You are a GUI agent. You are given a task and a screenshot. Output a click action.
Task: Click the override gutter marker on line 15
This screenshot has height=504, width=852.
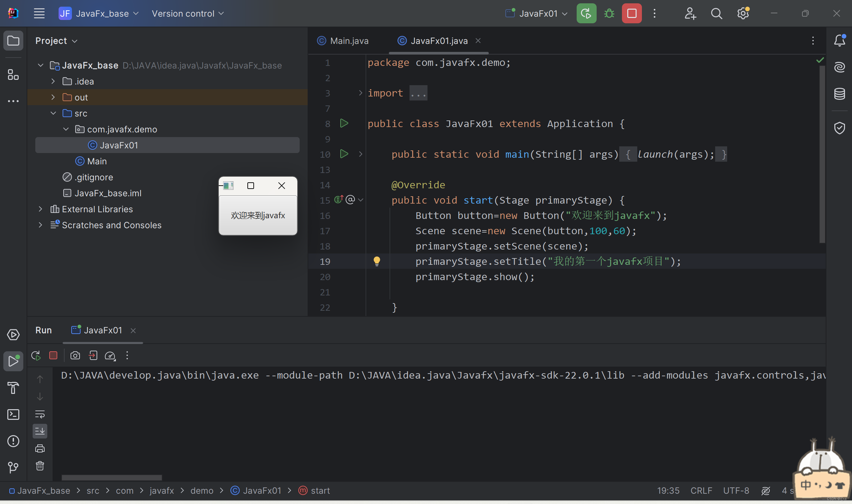coord(339,200)
